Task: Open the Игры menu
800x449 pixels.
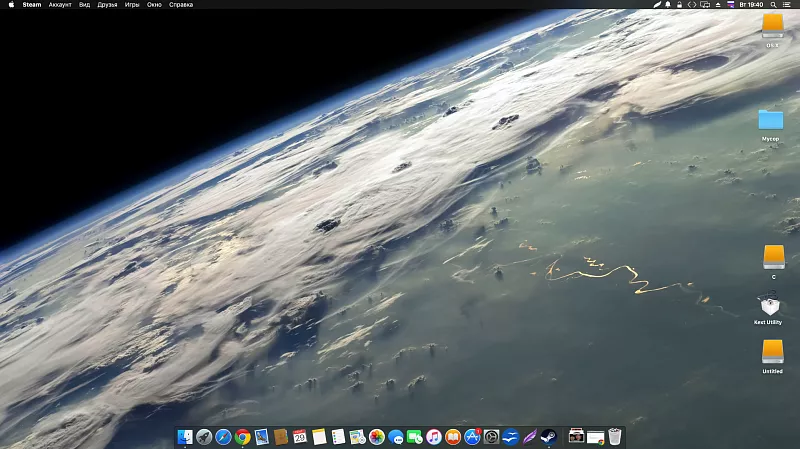Action: 132,5
